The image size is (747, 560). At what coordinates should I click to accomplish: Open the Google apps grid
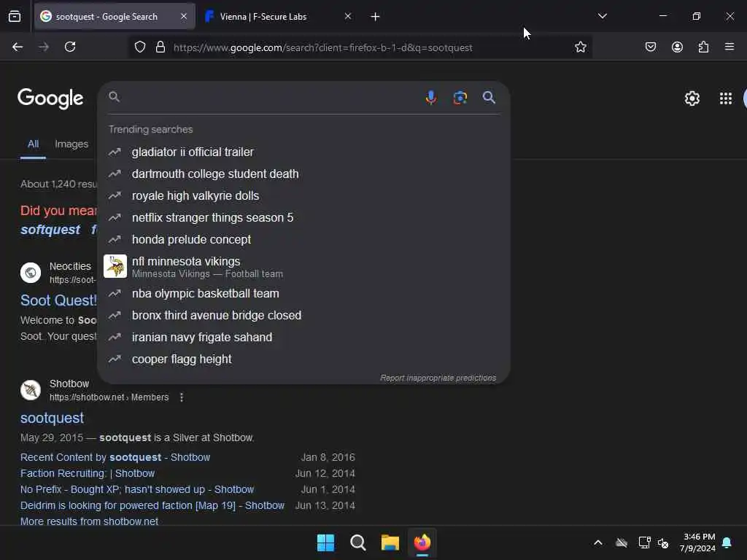point(726,98)
